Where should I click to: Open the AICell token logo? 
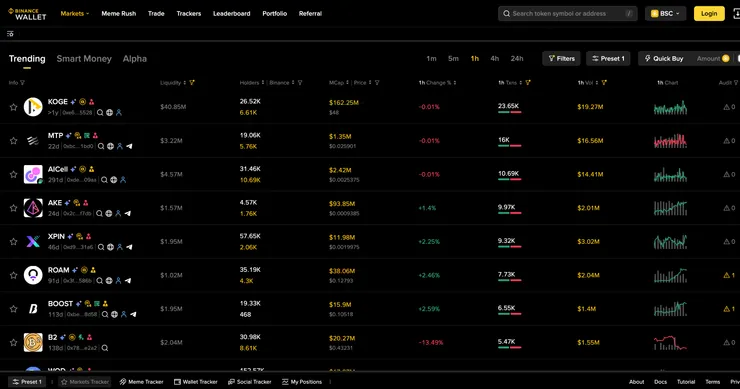pyautogui.click(x=33, y=174)
